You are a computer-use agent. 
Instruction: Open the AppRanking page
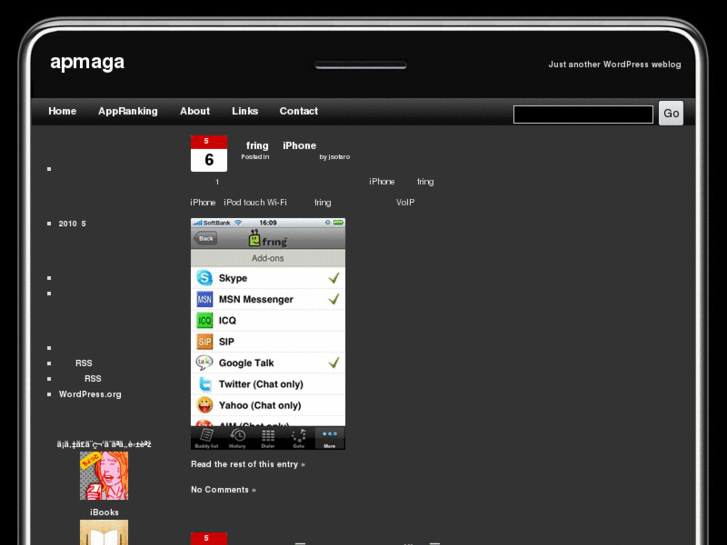[x=128, y=111]
